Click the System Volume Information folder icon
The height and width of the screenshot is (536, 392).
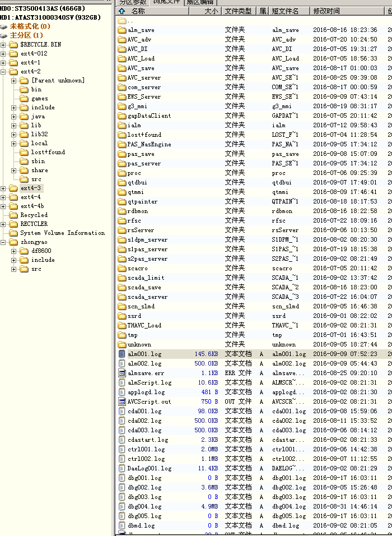pos(13,233)
